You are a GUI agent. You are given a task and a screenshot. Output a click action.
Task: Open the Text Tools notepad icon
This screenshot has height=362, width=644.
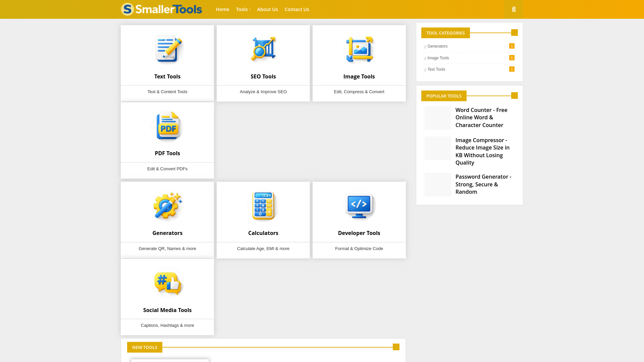(x=167, y=49)
